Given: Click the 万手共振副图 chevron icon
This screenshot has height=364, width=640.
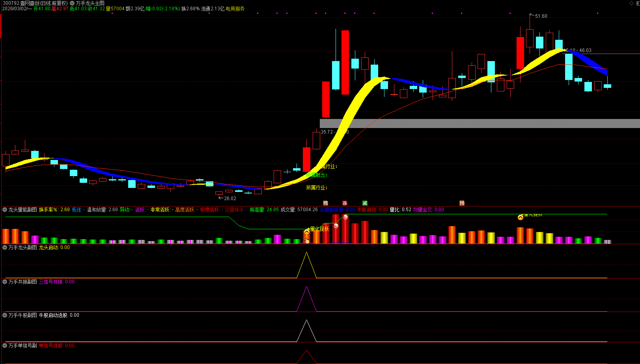Looking at the screenshot, I should click(x=5, y=282).
